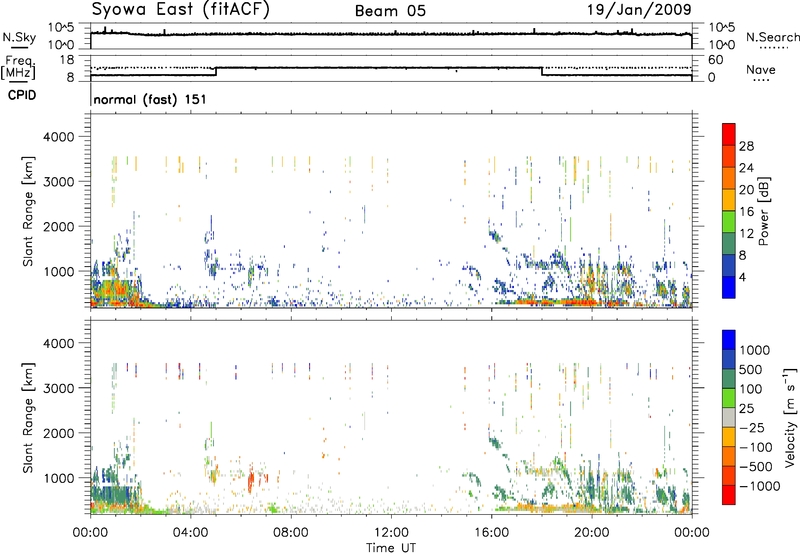Click the red-orange velocity echo near 06:30
This screenshot has width=800, height=554.
(x=251, y=481)
